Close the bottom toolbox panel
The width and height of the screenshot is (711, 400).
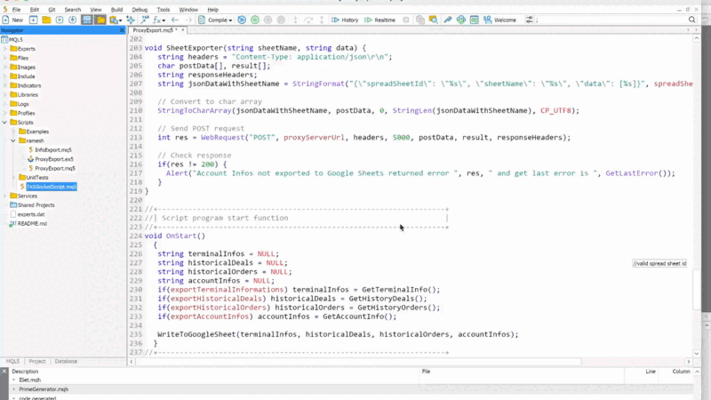pos(4,371)
